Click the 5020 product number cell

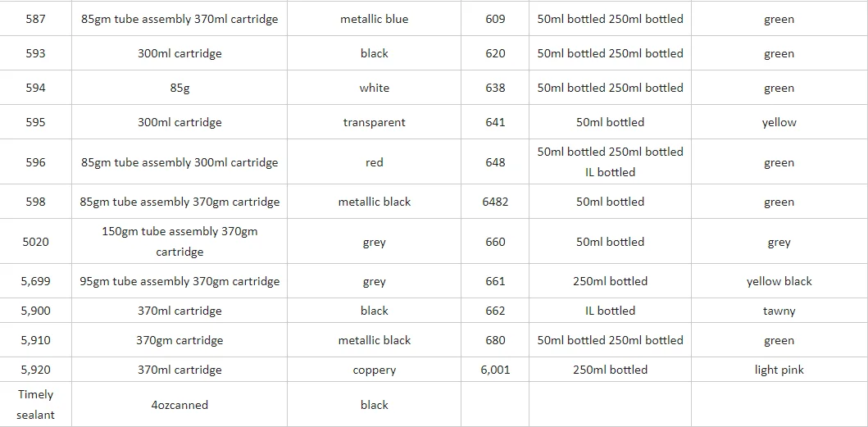click(x=36, y=242)
